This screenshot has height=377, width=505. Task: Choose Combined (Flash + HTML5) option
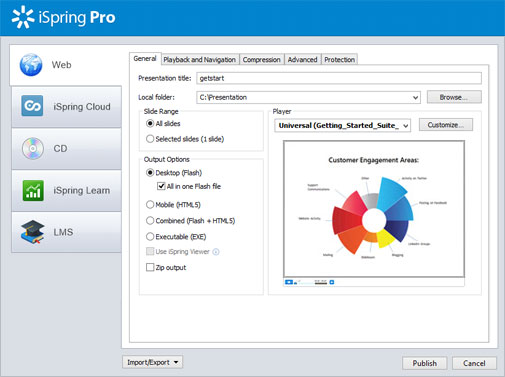(150, 220)
